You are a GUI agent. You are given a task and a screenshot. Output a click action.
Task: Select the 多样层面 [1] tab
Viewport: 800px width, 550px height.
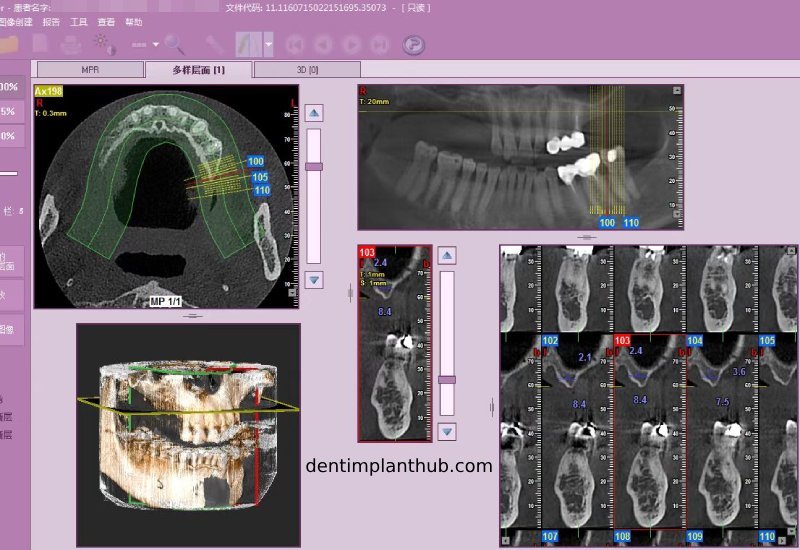tap(198, 69)
